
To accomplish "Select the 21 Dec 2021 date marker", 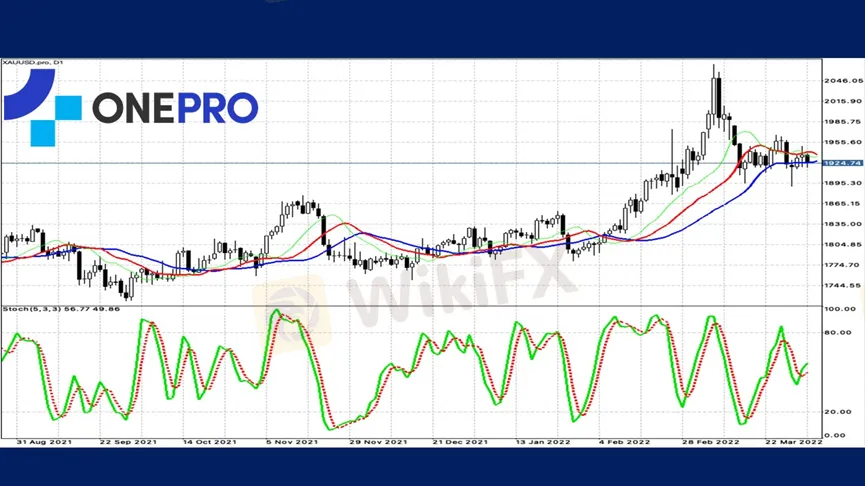I will point(459,441).
